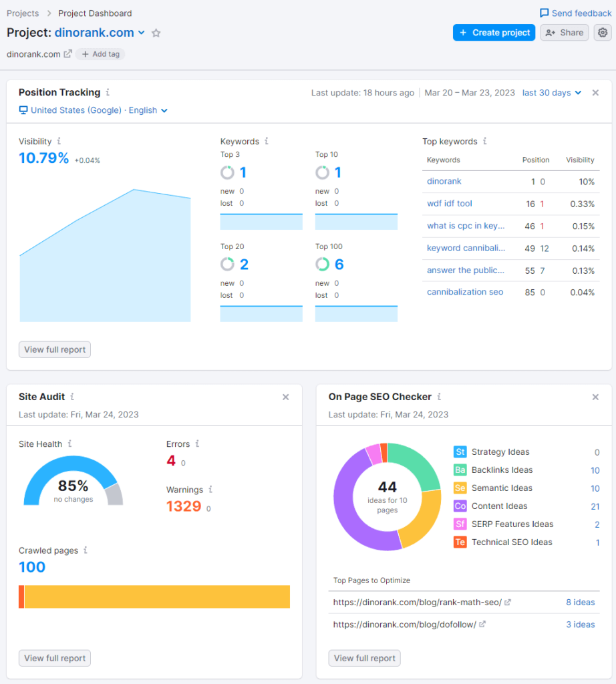Click the Content Ideas Co icon

[x=460, y=506]
